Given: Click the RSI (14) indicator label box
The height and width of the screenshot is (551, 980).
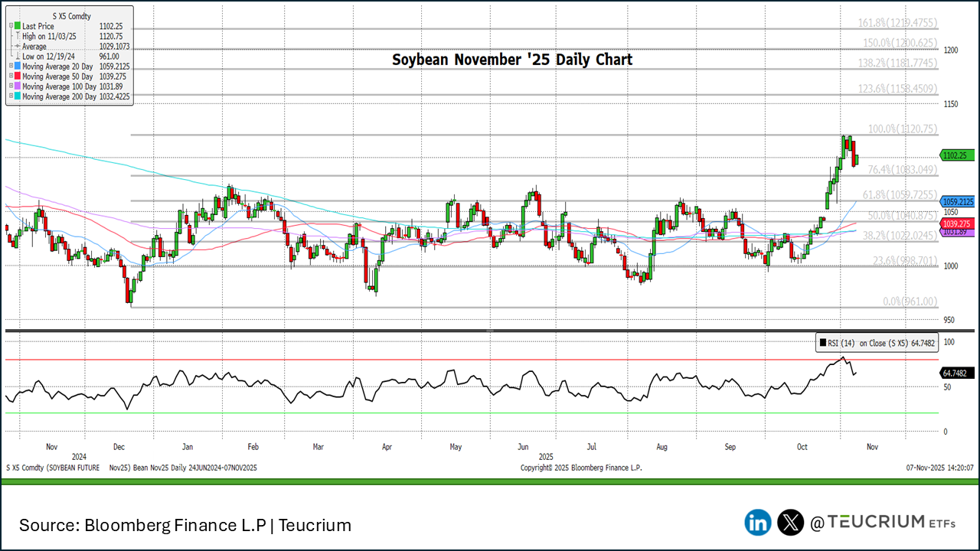Looking at the screenshot, I should point(876,343).
